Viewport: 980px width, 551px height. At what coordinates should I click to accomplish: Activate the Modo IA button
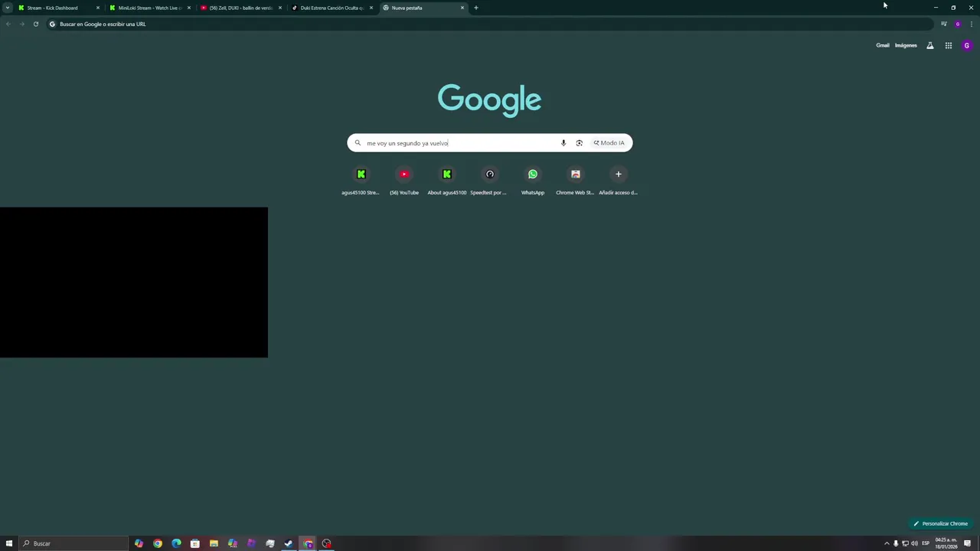(x=609, y=143)
